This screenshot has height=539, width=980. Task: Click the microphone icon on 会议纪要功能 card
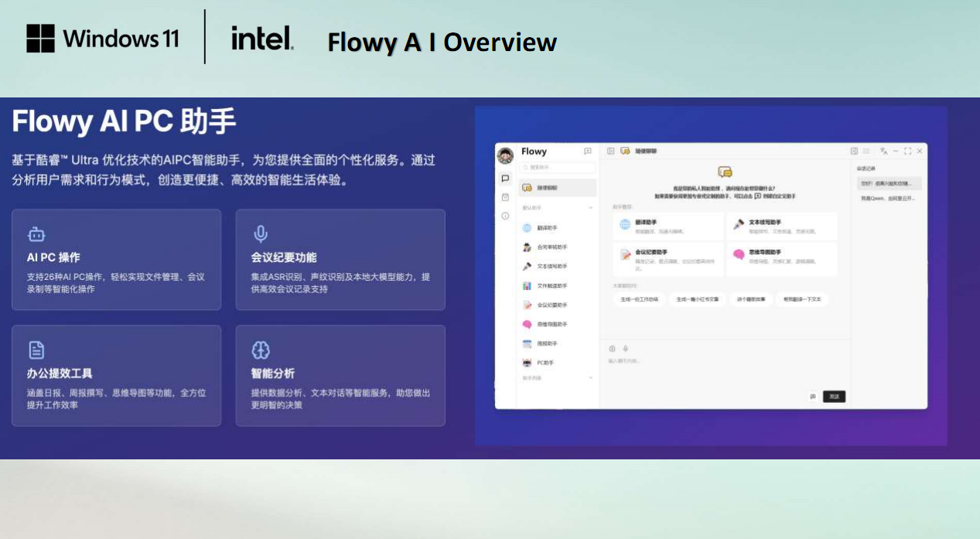[x=261, y=234]
